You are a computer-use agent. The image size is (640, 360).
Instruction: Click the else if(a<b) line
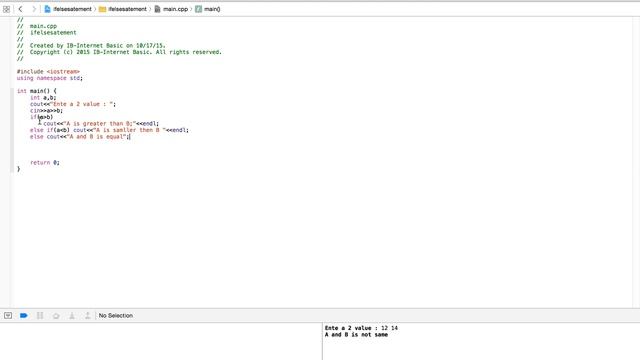pyautogui.click(x=109, y=130)
